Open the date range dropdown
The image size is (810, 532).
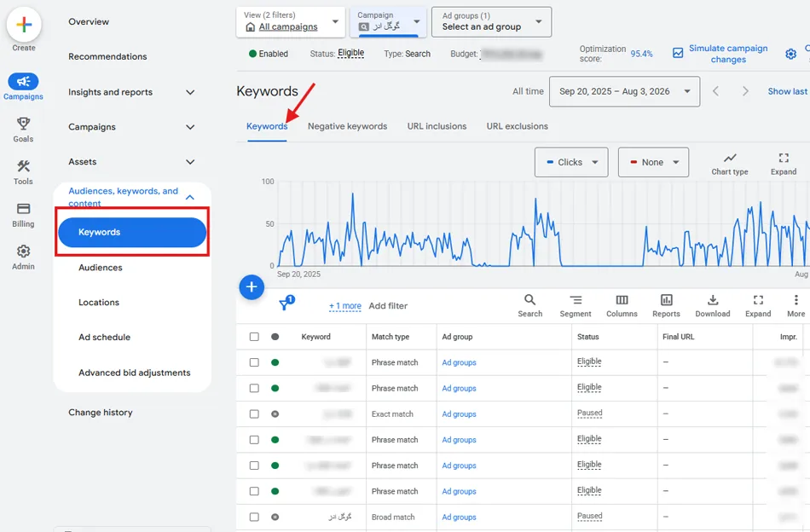pos(624,91)
